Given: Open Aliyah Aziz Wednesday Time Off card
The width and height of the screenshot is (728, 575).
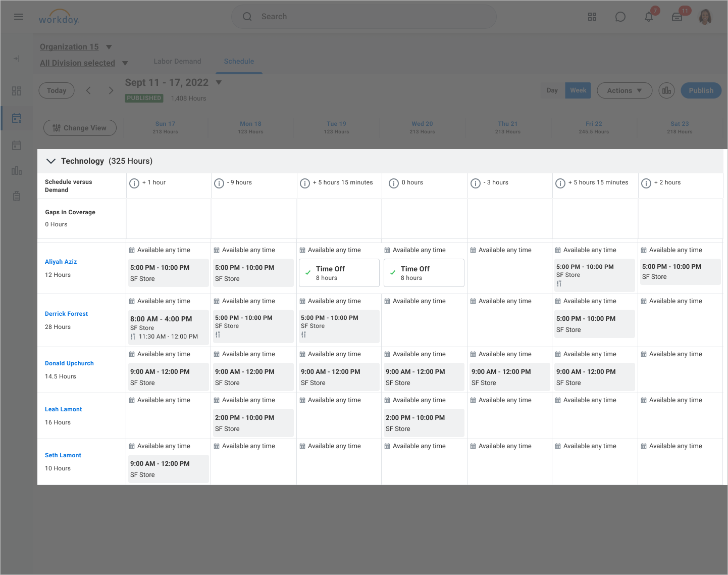Looking at the screenshot, I should tap(424, 273).
